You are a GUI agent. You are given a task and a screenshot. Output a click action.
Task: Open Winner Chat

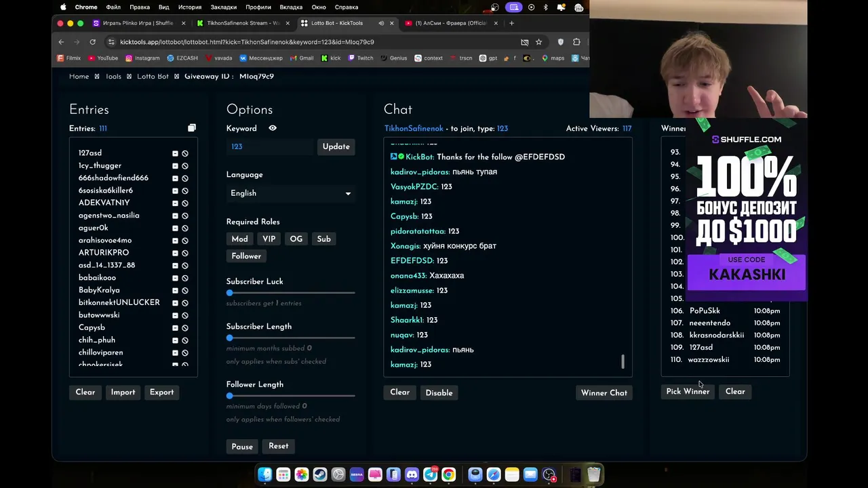click(604, 392)
